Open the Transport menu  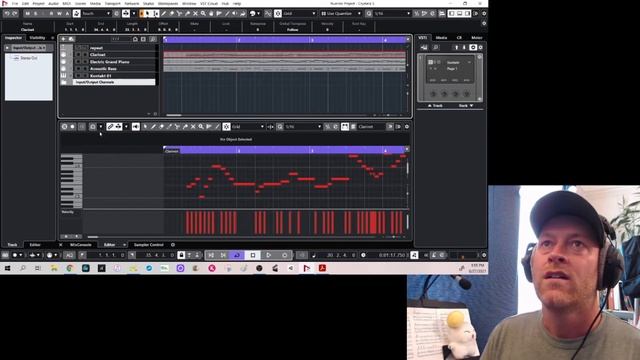112,3
